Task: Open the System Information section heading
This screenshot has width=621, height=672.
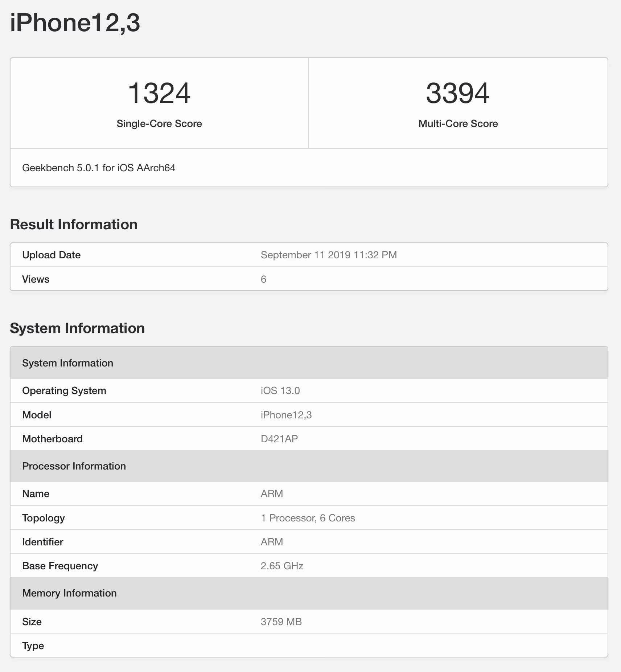Action: point(77,328)
